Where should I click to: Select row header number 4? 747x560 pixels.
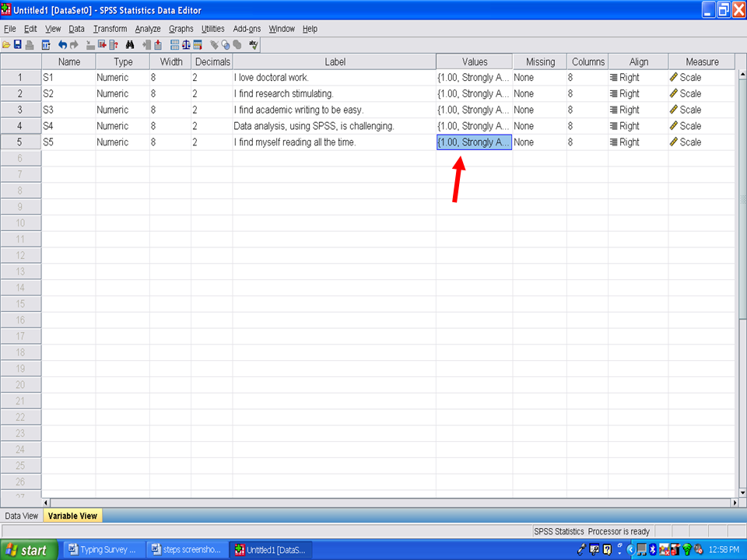(x=20, y=126)
